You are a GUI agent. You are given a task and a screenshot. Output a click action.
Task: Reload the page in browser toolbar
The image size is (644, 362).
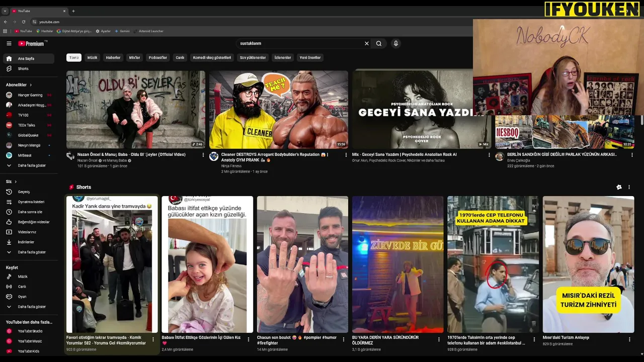point(23,22)
